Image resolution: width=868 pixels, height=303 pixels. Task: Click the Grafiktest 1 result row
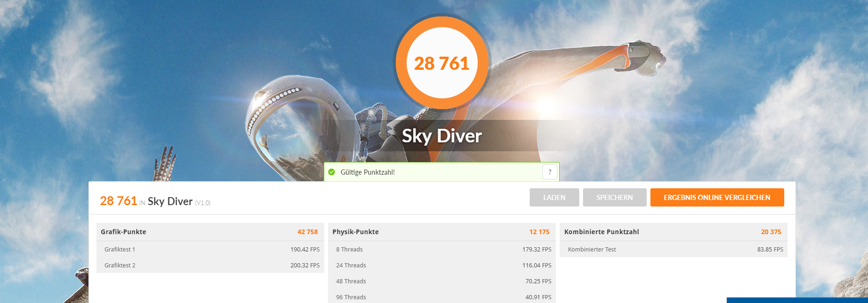210,249
